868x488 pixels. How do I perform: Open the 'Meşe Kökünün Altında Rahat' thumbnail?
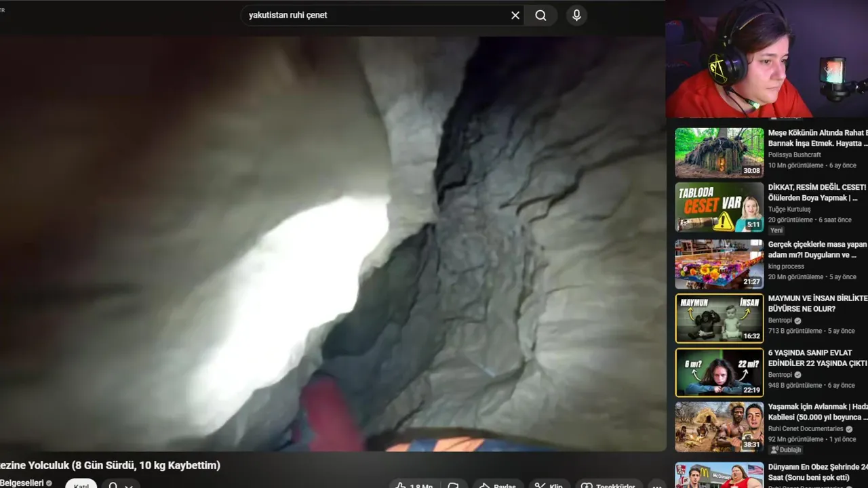point(719,152)
